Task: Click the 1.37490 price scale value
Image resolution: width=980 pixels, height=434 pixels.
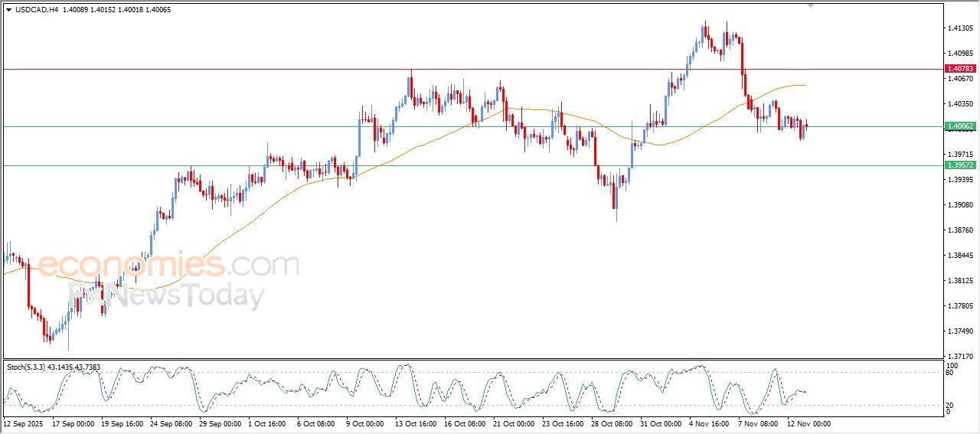Action: coord(960,331)
